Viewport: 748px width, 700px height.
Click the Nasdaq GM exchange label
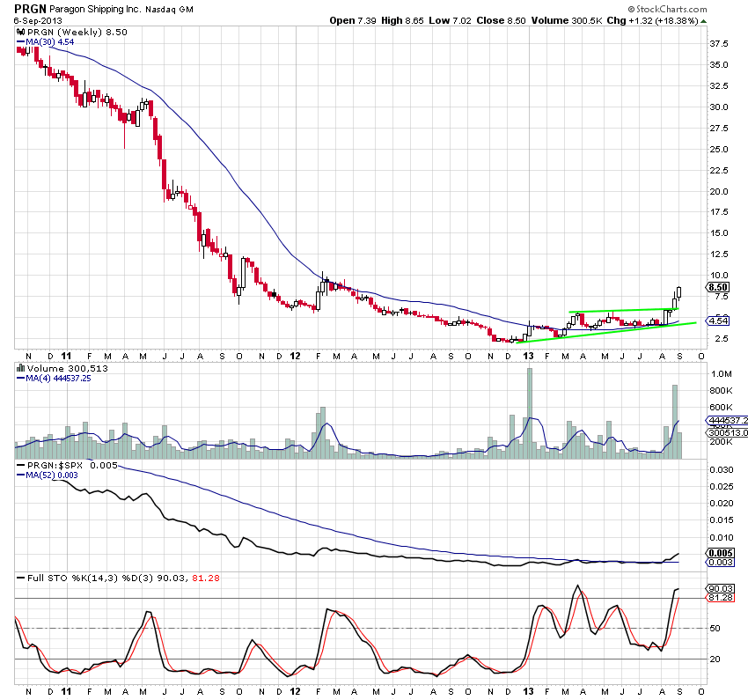coord(169,10)
